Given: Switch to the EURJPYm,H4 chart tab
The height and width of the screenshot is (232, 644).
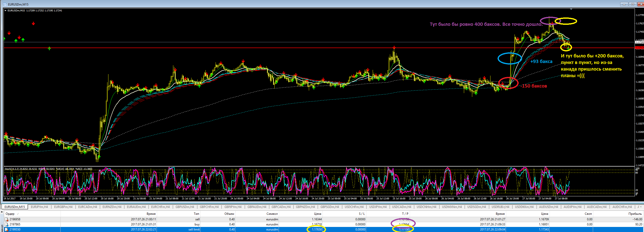Looking at the screenshot, I should (x=39, y=207).
